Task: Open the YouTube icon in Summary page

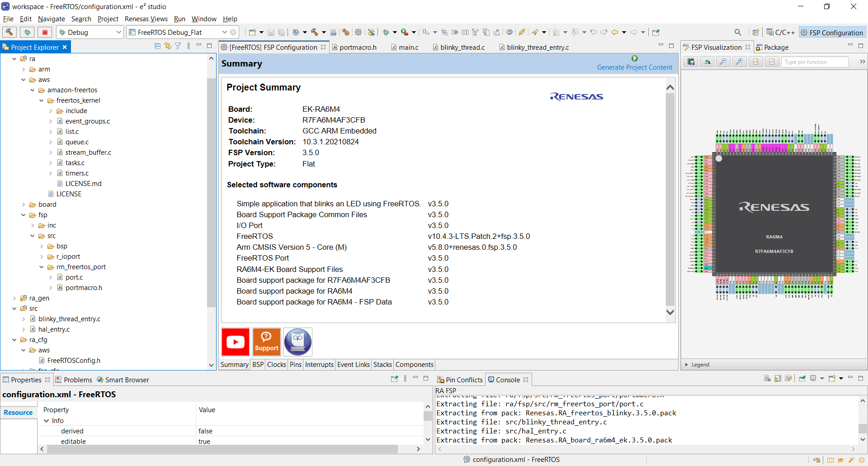Action: coord(236,342)
